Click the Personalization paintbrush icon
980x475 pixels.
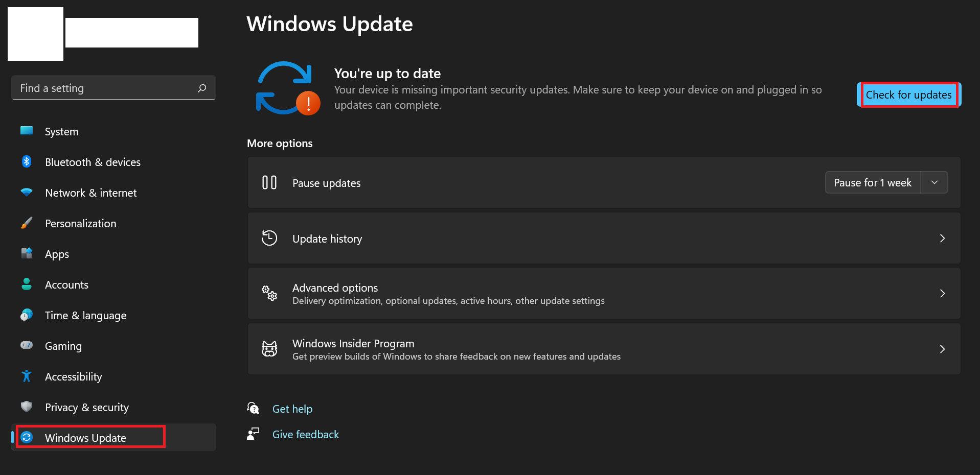[x=27, y=223]
